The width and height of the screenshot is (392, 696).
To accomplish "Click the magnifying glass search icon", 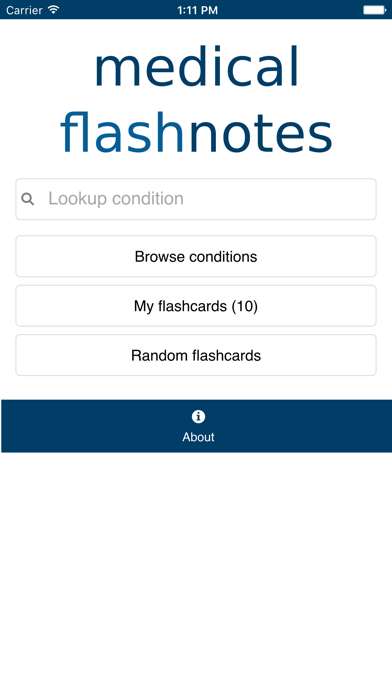I will [28, 199].
